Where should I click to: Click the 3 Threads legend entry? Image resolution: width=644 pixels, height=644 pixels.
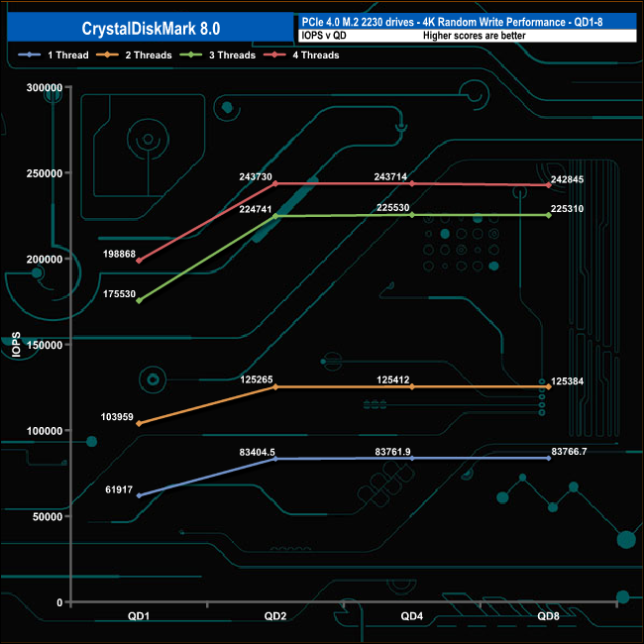tap(218, 54)
